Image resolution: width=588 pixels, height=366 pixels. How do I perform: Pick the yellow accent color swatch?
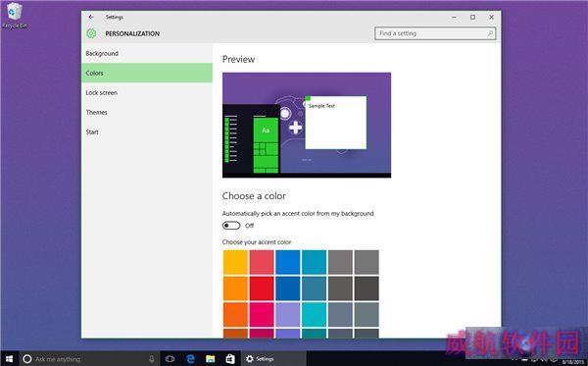(235, 262)
